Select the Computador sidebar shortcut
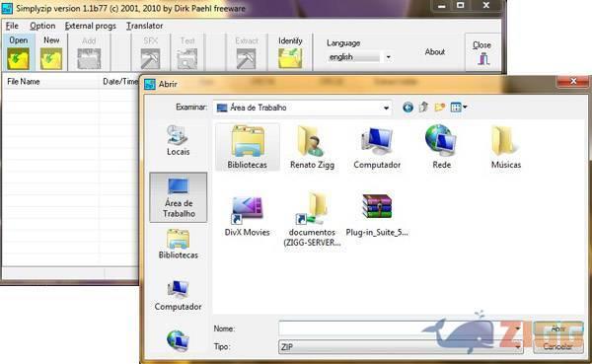The height and width of the screenshot is (364, 592). (x=178, y=296)
